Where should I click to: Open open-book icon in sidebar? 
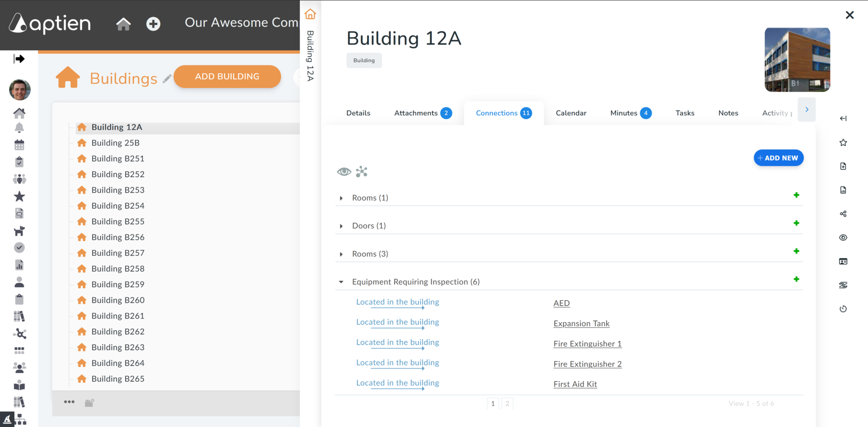click(x=19, y=385)
